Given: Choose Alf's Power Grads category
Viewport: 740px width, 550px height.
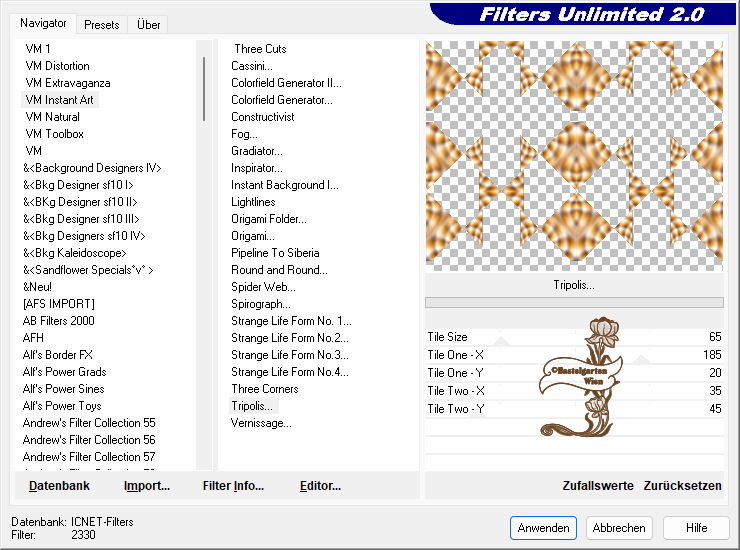Looking at the screenshot, I should [64, 372].
